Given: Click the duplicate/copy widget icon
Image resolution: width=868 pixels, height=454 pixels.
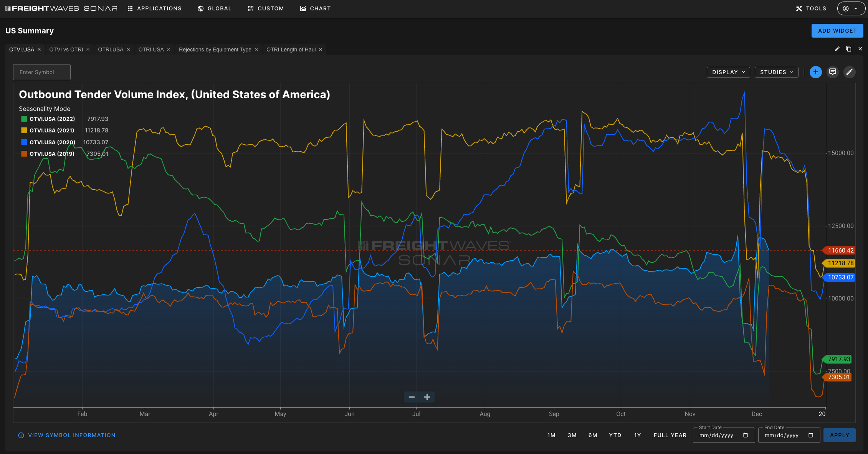Looking at the screenshot, I should coord(848,49).
